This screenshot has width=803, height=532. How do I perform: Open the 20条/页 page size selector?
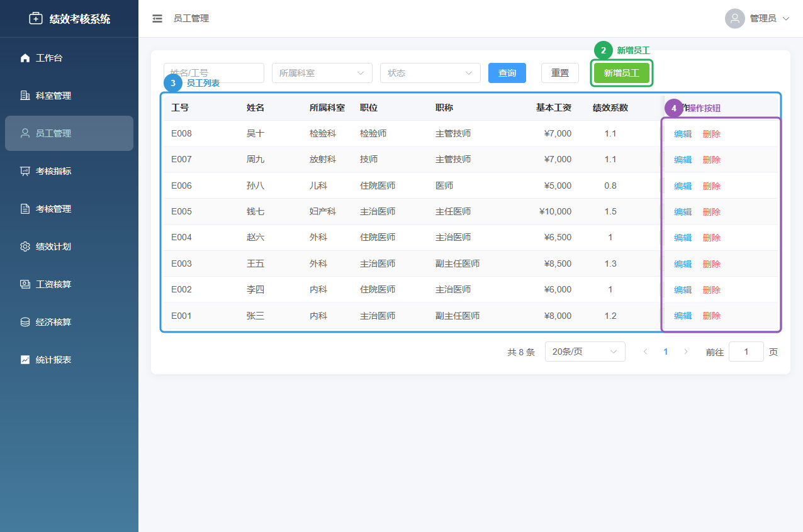[x=585, y=352]
